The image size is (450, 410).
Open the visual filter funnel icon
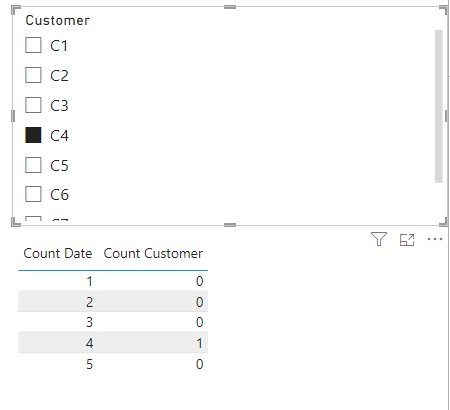(379, 239)
